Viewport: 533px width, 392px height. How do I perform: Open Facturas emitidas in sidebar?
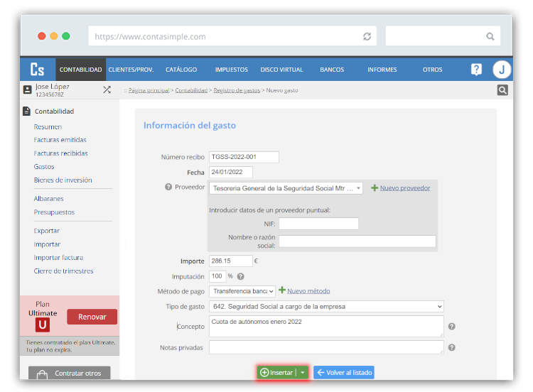60,140
